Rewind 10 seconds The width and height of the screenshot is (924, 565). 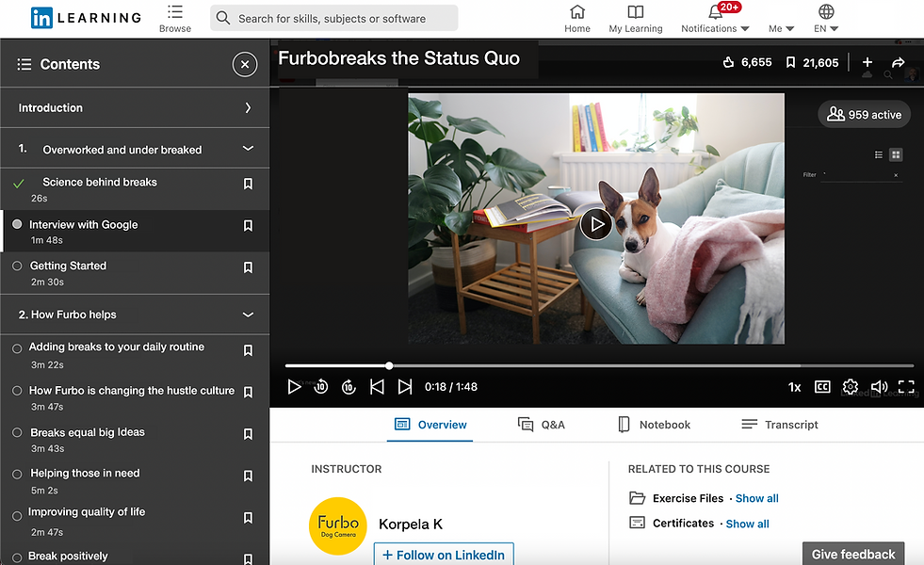[321, 387]
